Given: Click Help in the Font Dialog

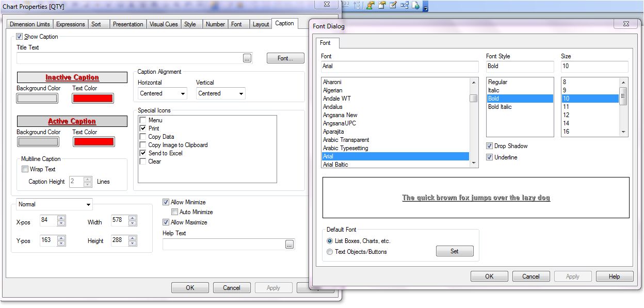Looking at the screenshot, I should point(615,277).
